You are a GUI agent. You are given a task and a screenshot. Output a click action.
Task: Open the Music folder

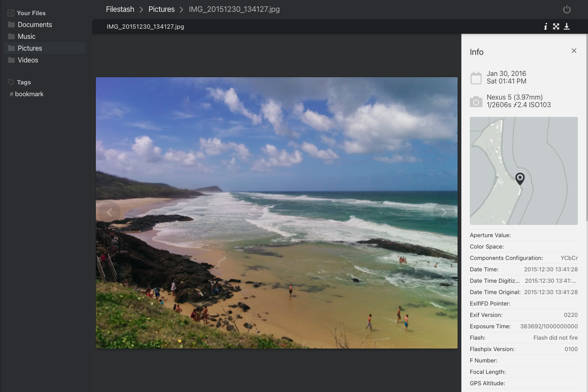click(x=45, y=37)
